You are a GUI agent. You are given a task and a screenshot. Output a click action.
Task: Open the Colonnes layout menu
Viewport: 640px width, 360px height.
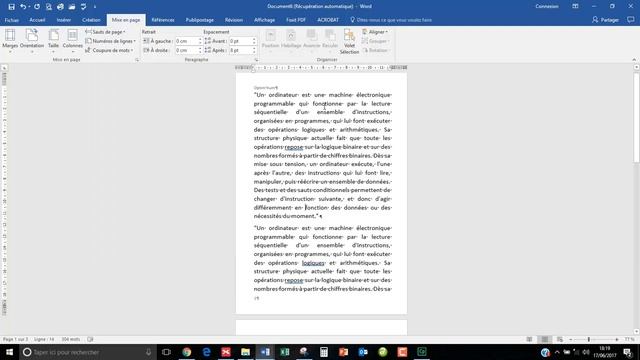point(73,41)
